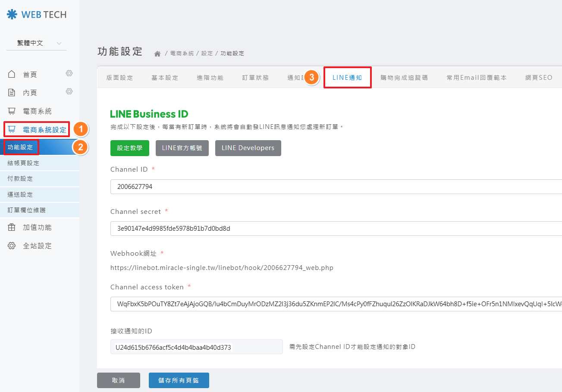The height and width of the screenshot is (392, 562).
Task: Select 付款設定 in the sidebar submenu
Action: [20, 179]
